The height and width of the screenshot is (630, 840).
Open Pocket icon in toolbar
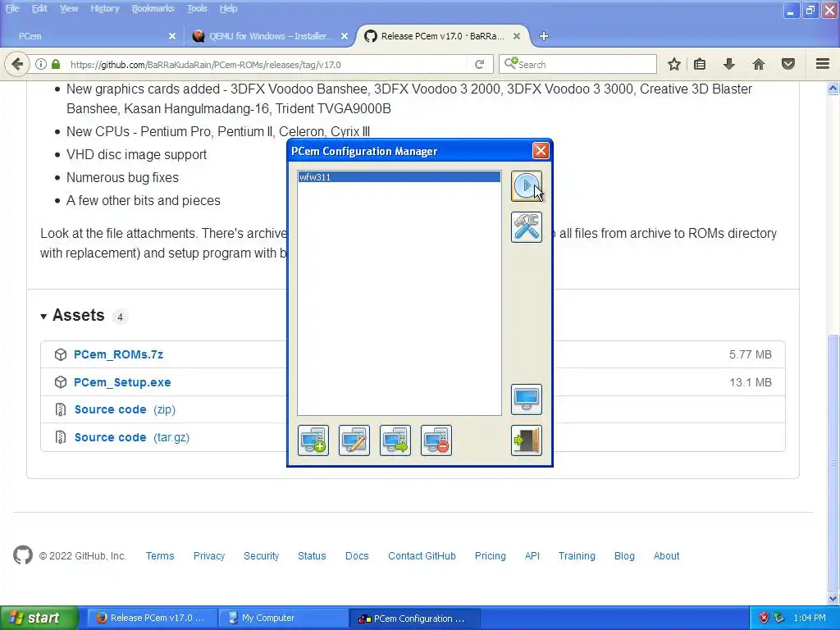(x=787, y=64)
